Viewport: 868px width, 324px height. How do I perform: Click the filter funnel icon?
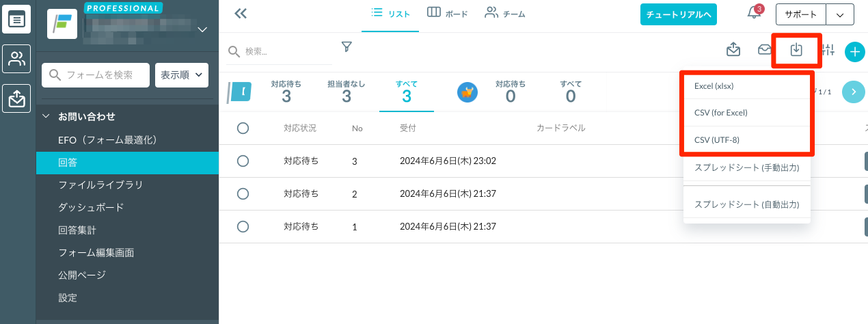pyautogui.click(x=347, y=47)
